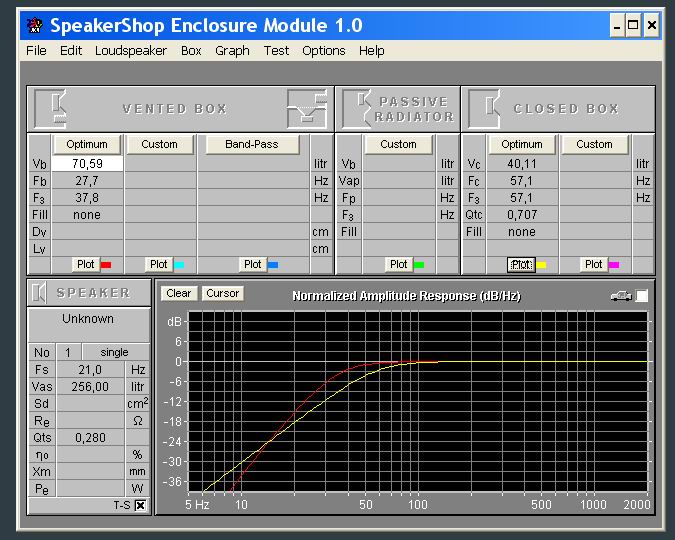Open the Graph menu
The image size is (675, 540).
coord(232,50)
